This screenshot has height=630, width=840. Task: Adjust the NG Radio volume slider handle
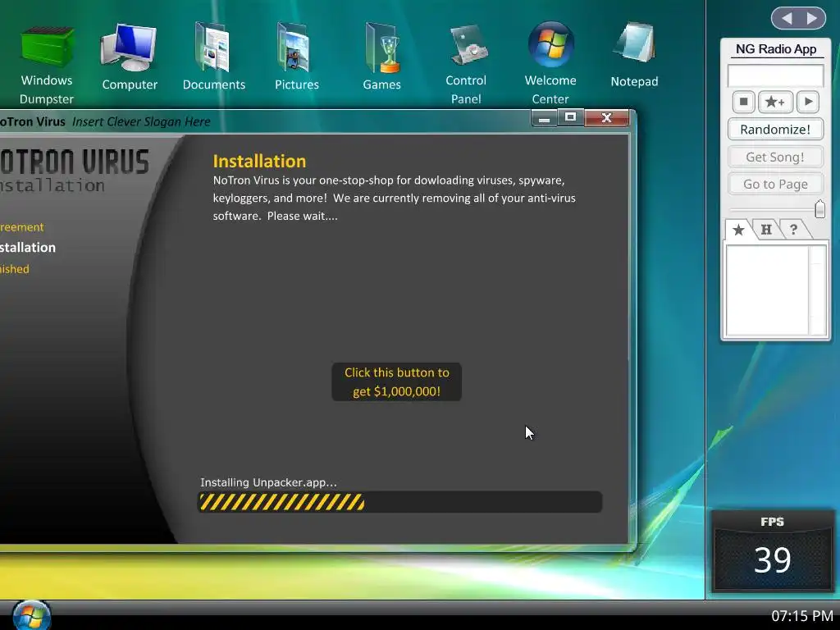pos(819,209)
